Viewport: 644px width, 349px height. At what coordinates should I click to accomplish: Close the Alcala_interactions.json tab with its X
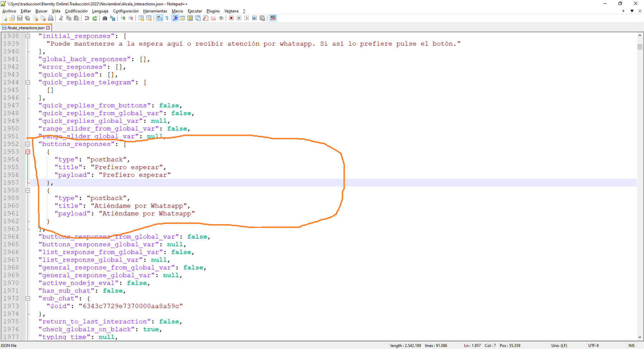[x=48, y=28]
